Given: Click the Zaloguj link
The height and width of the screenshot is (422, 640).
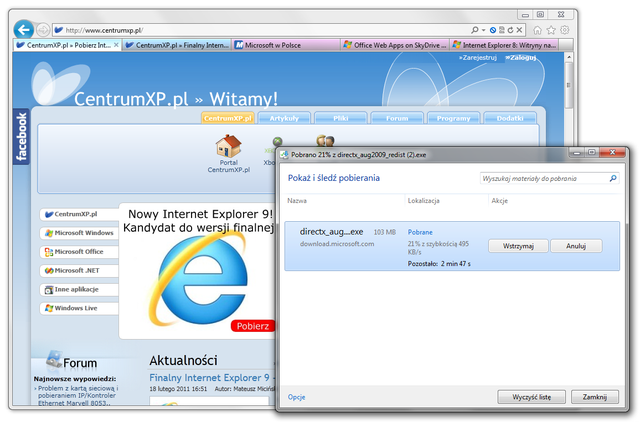Looking at the screenshot, I should (x=521, y=58).
